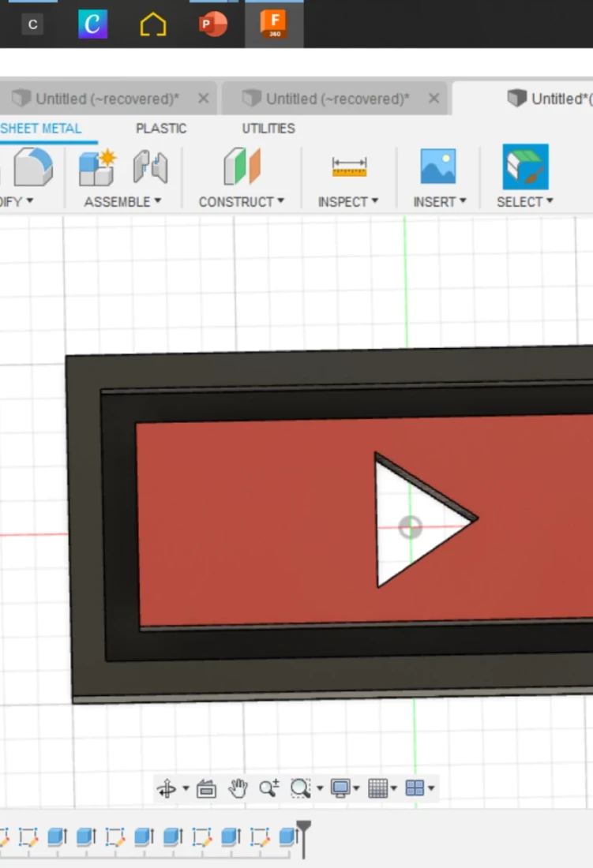Click the Grid and Snaps icon

pyautogui.click(x=377, y=788)
